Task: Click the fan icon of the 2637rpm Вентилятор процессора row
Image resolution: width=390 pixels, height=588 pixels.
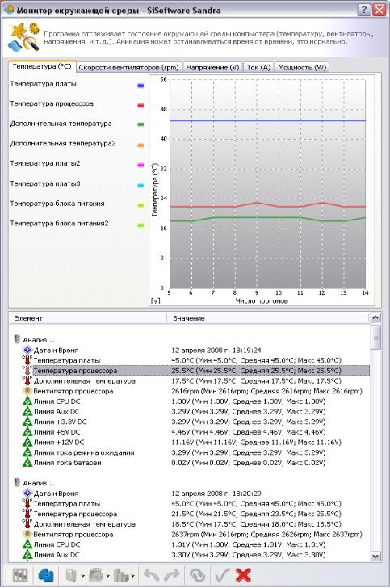Action: (27, 534)
